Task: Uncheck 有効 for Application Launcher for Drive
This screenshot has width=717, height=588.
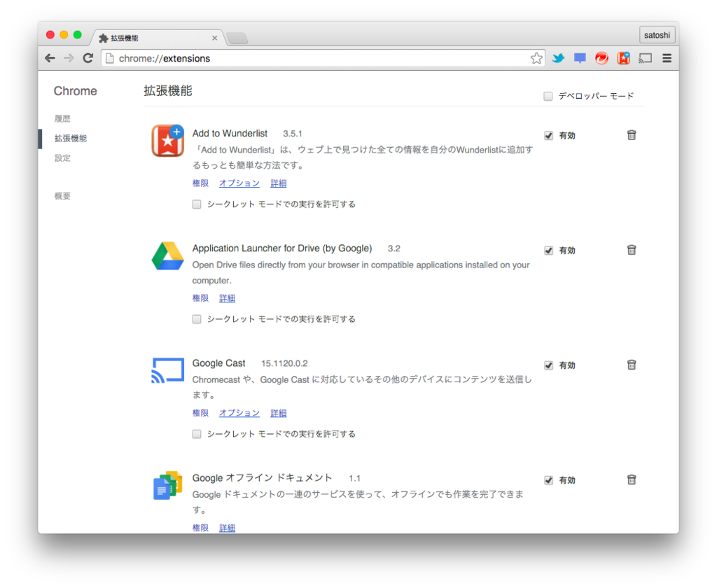Action: click(x=549, y=250)
